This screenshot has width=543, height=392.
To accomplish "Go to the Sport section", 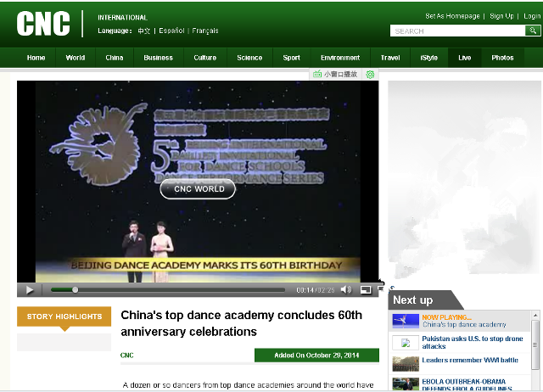I will coord(292,58).
